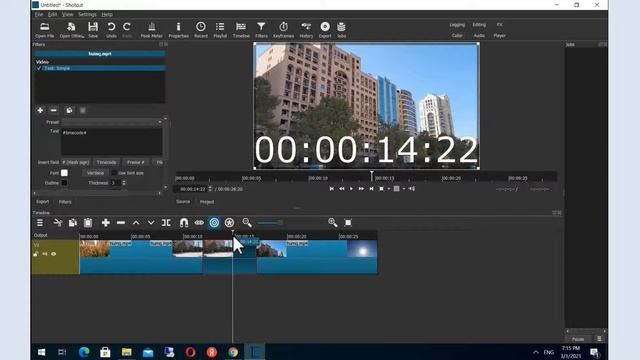
Task: Paste the clip in timeline toolbar
Action: pos(88,223)
